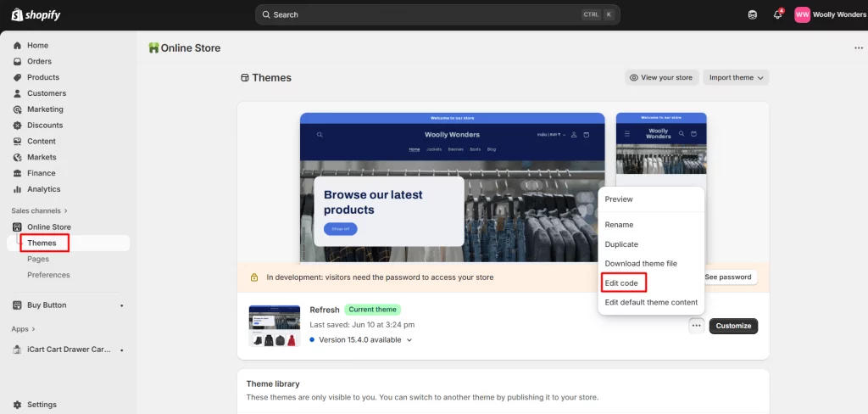
Task: Open the notifications bell
Action: (x=778, y=14)
